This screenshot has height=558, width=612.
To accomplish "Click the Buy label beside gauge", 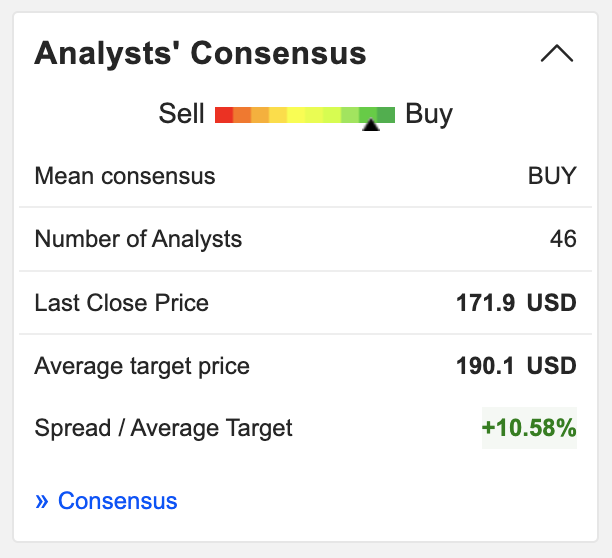I will [429, 115].
